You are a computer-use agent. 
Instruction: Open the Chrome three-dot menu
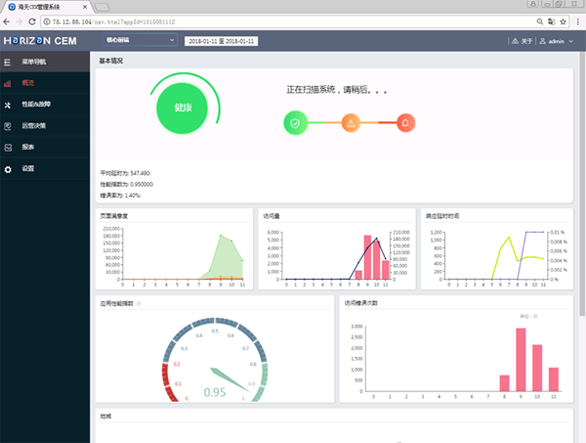tap(578, 22)
